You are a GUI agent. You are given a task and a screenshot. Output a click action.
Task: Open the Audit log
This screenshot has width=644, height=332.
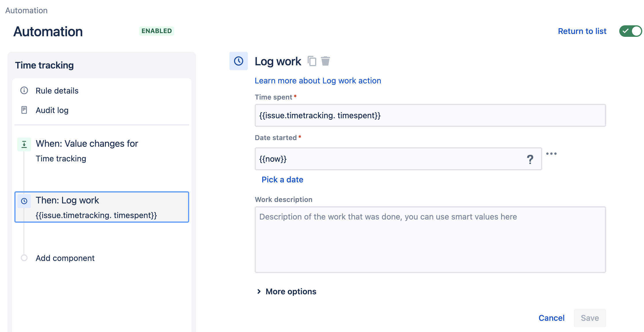(x=52, y=110)
